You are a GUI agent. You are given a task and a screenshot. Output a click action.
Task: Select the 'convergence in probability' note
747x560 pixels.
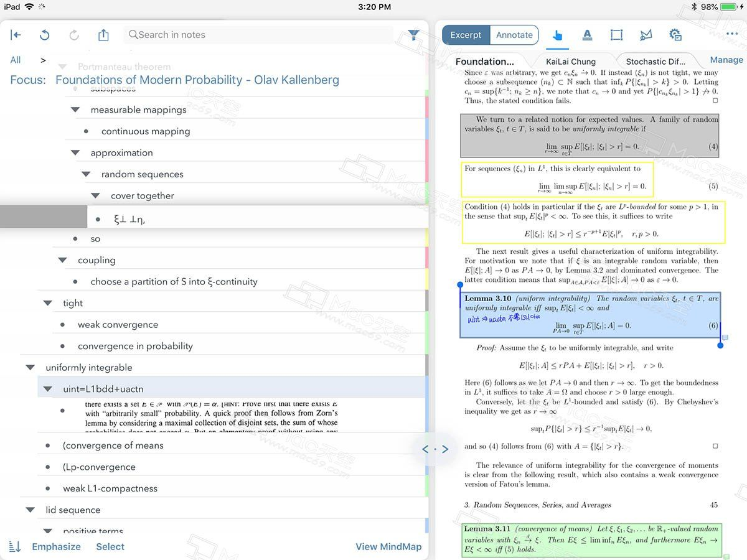[x=135, y=346]
